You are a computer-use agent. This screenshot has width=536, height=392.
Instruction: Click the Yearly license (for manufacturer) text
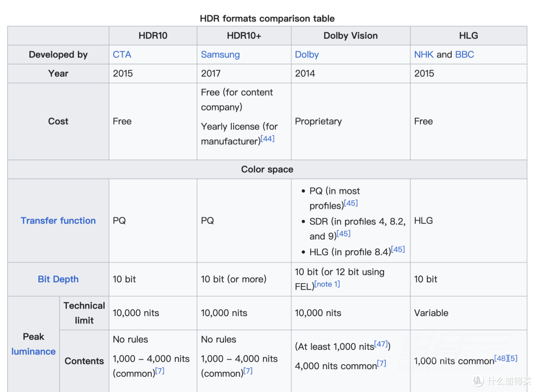pyautogui.click(x=239, y=134)
